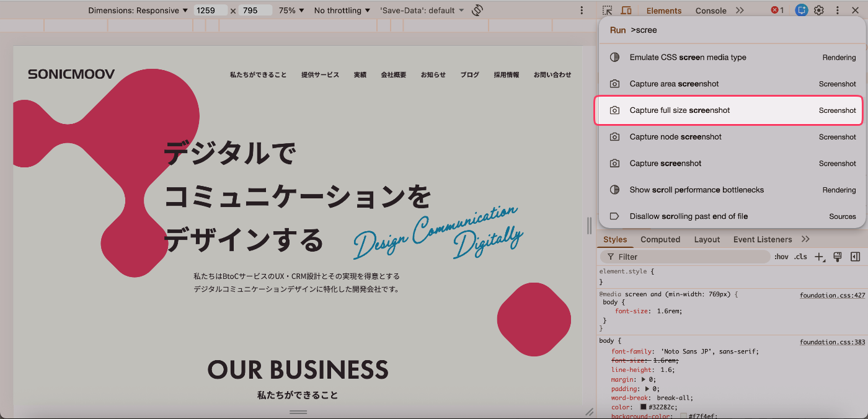Click the rendering emulation paintbrush icon

838,257
